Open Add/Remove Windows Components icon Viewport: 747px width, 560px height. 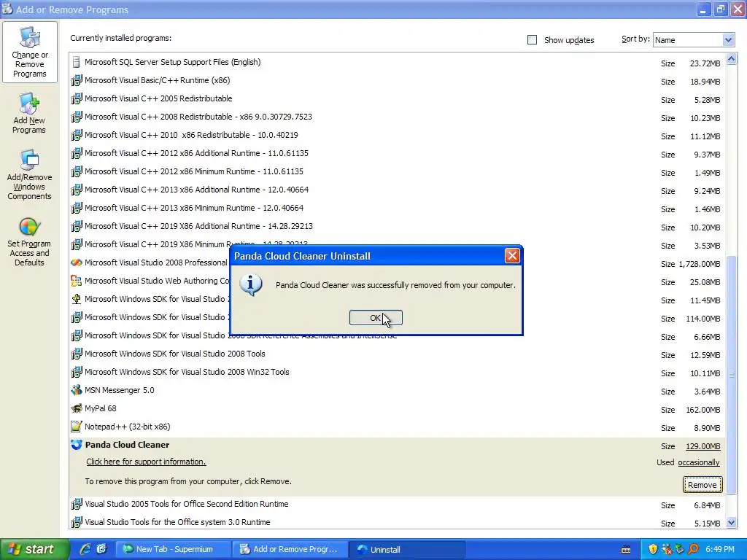(29, 175)
